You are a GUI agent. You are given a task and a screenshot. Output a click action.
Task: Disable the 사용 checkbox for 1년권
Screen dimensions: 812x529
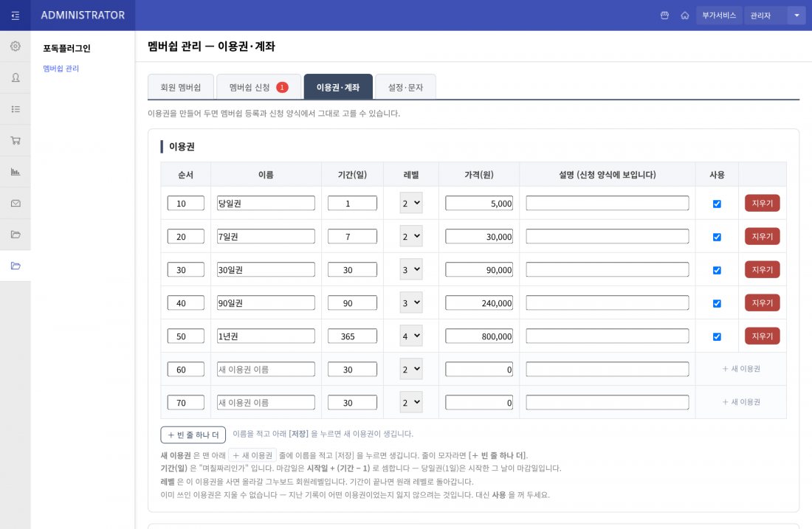(717, 336)
